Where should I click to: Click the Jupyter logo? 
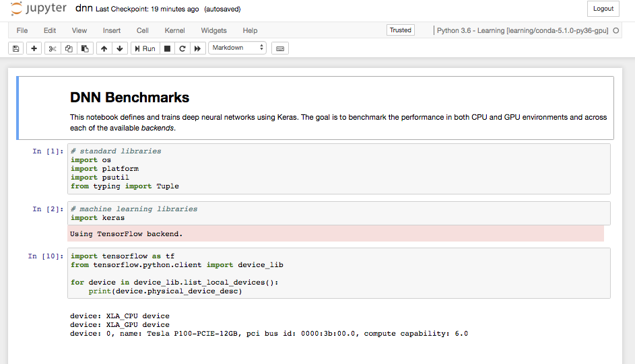[38, 9]
